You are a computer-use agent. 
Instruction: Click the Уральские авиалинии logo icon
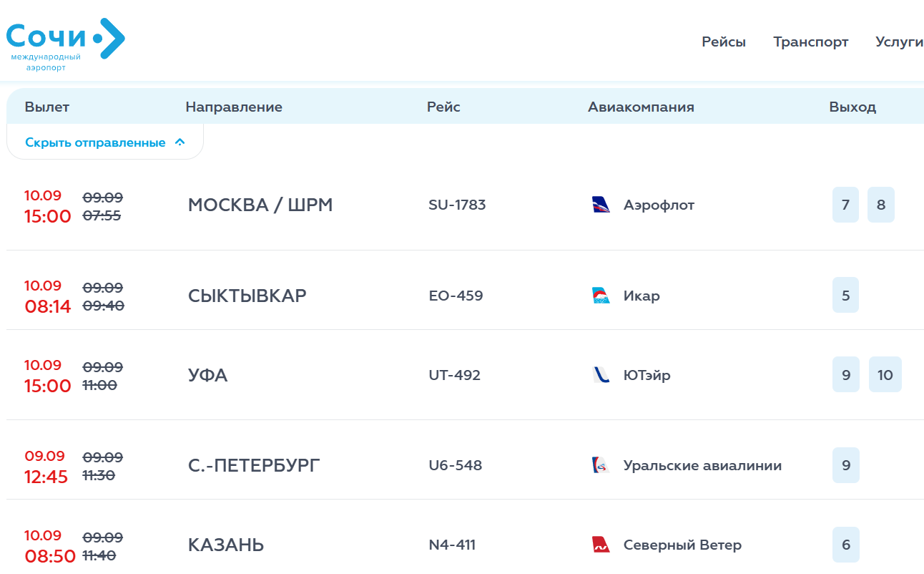(601, 465)
